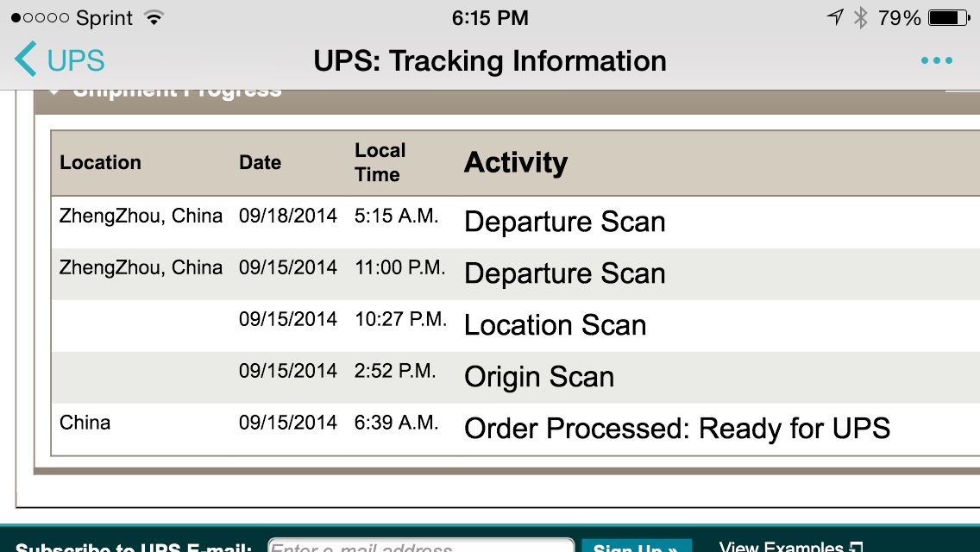The width and height of the screenshot is (980, 552).
Task: Select the Local Time column header
Action: coord(380,162)
